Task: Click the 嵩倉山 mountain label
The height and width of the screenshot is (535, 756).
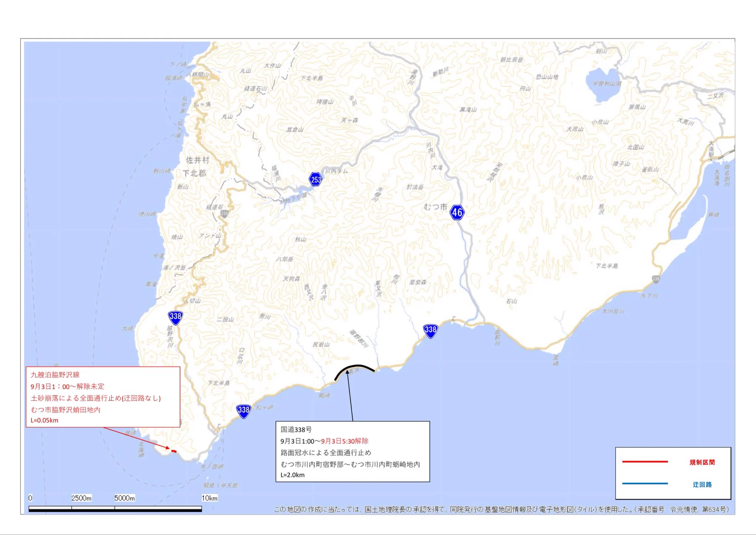Action: [295, 130]
